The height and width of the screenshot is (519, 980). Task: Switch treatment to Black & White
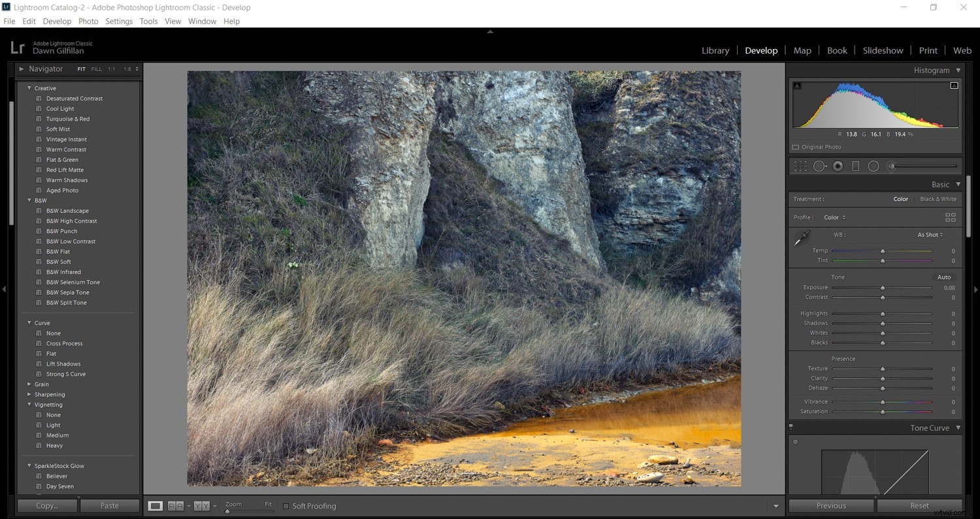(938, 199)
